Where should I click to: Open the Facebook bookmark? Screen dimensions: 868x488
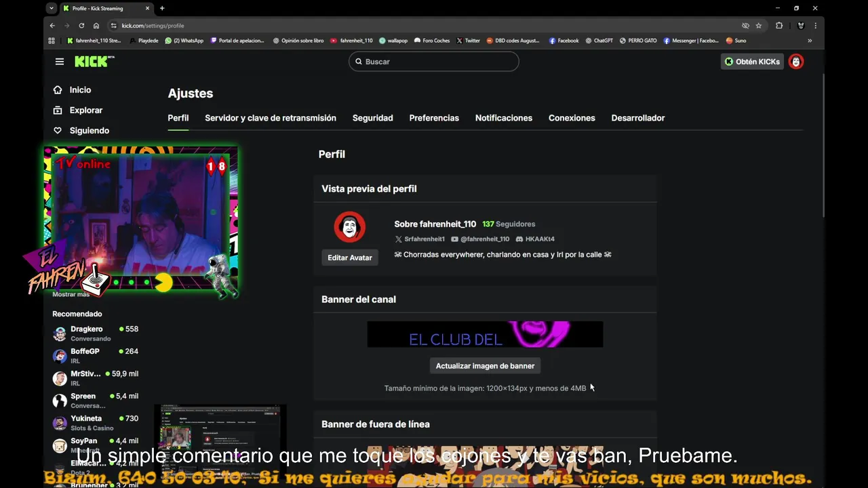[x=564, y=41]
